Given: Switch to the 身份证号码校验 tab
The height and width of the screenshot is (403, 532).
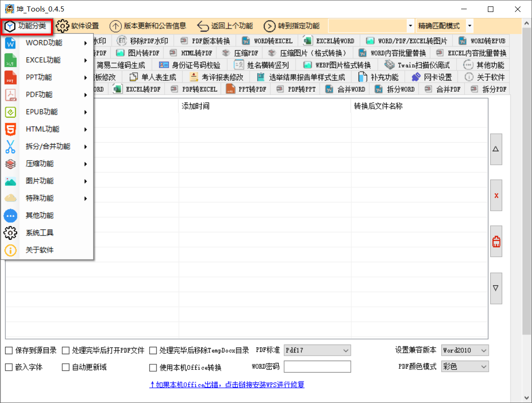Looking at the screenshot, I should coord(189,65).
